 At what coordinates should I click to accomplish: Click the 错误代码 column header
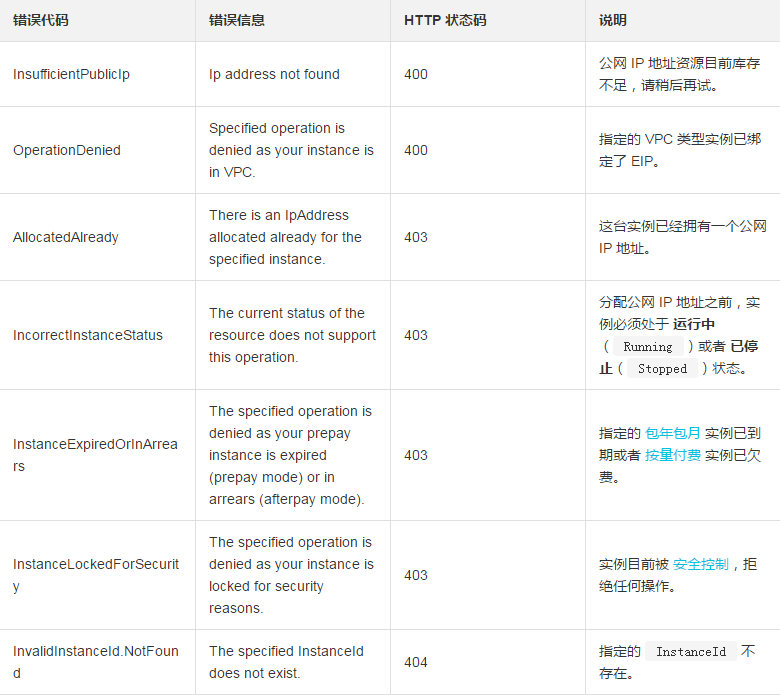41,20
